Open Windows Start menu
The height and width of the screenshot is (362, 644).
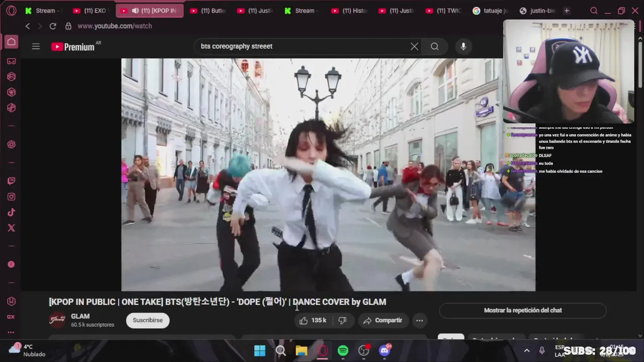(x=260, y=350)
